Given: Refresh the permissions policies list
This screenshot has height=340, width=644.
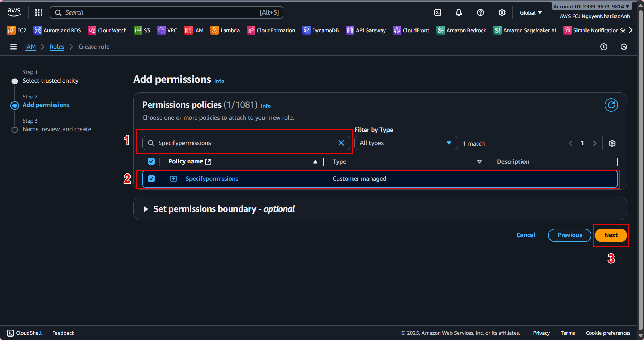Looking at the screenshot, I should pos(611,105).
